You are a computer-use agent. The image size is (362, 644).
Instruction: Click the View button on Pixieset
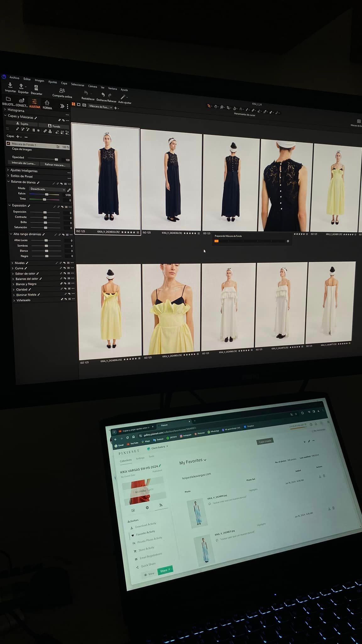149,574
